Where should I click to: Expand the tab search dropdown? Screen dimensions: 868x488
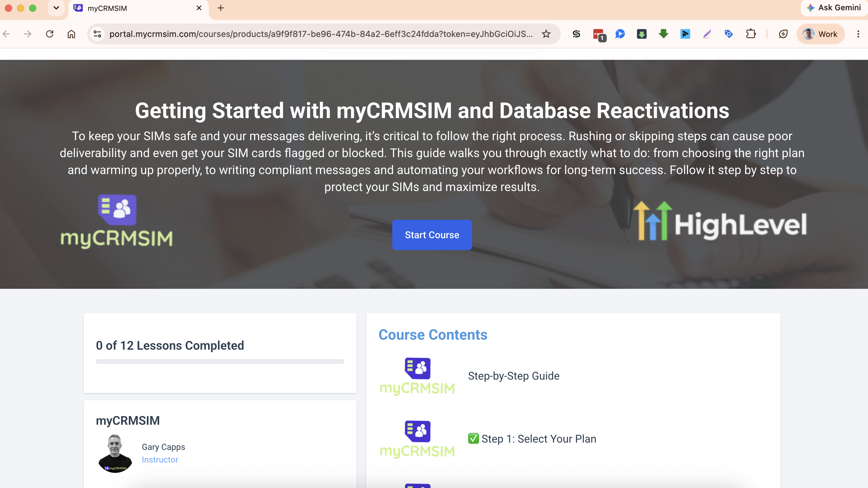(56, 8)
